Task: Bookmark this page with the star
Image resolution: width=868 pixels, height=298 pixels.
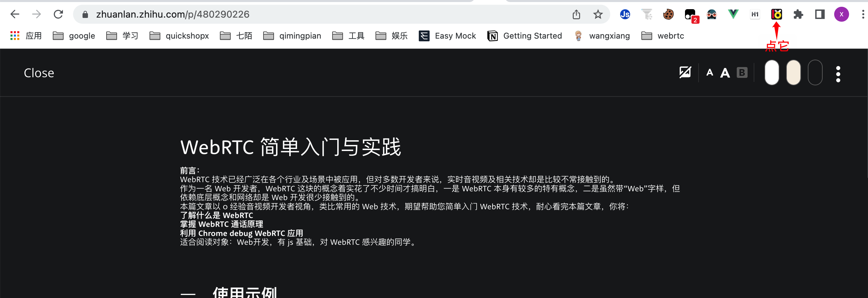Action: 598,14
